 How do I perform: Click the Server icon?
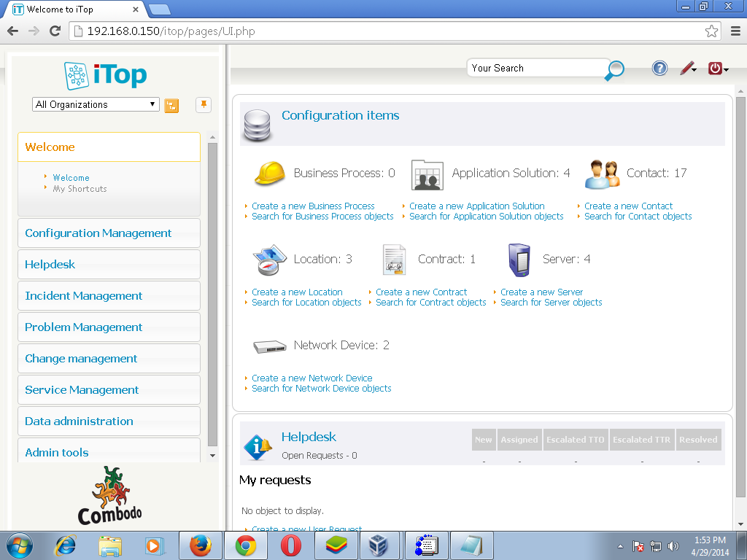(x=519, y=260)
